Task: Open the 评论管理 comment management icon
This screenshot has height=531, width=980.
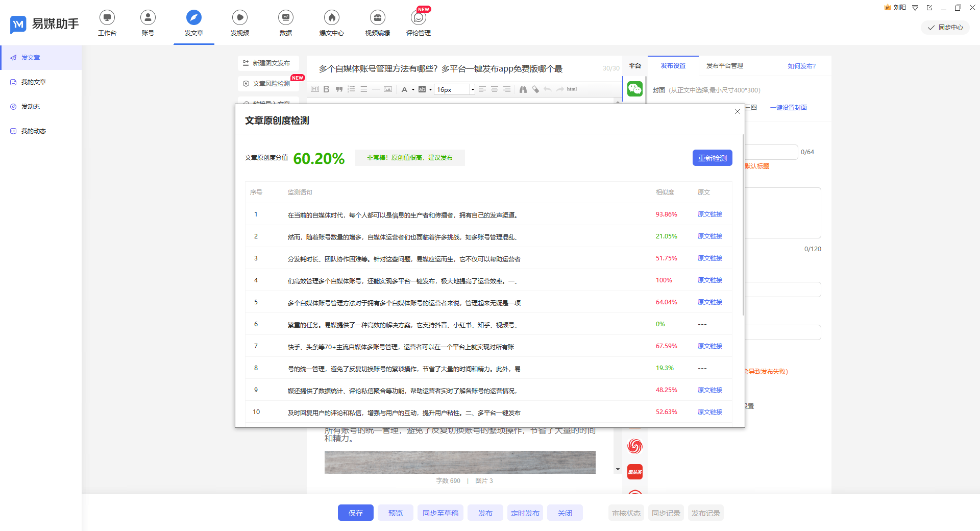Action: [419, 23]
